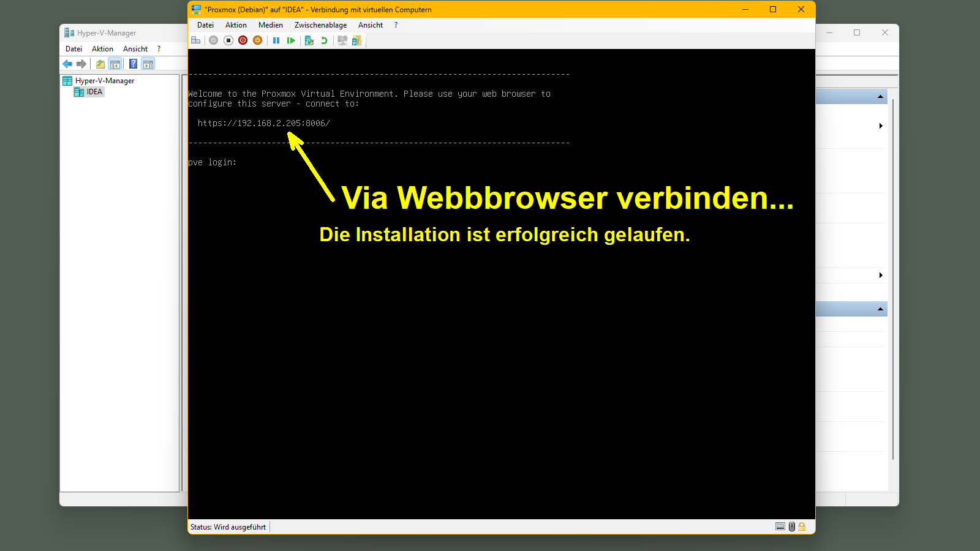Create a checkpoint with the checkpoint icon
Viewport: 980px width, 551px height.
pos(309,40)
